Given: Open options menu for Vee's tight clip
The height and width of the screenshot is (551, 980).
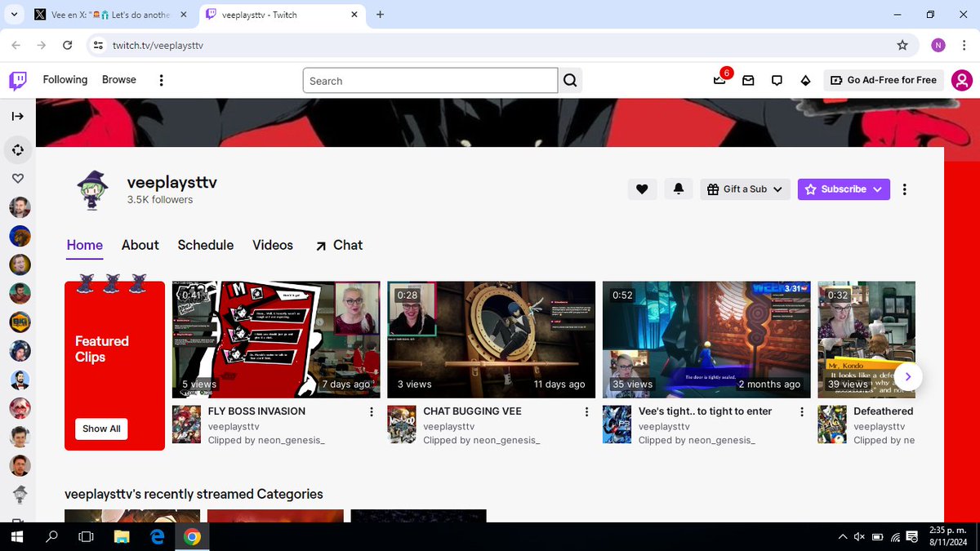Looking at the screenshot, I should tap(802, 411).
